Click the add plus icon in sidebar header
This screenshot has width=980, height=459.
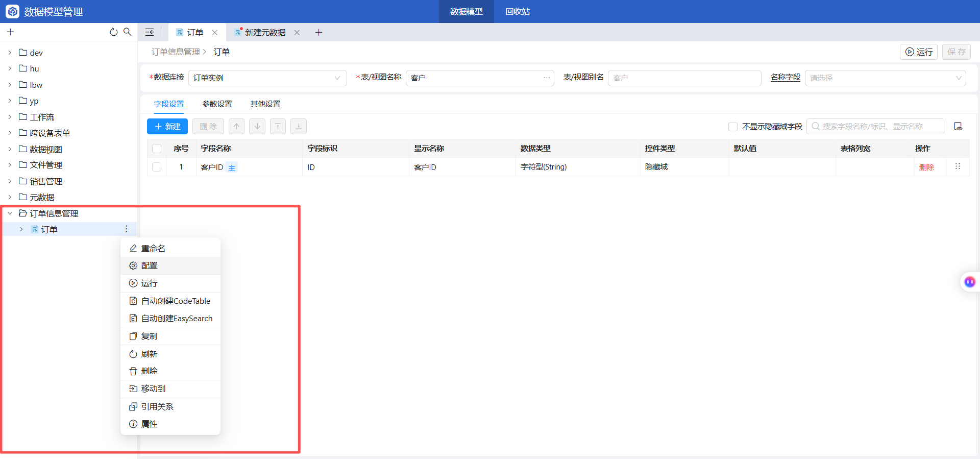click(x=10, y=32)
